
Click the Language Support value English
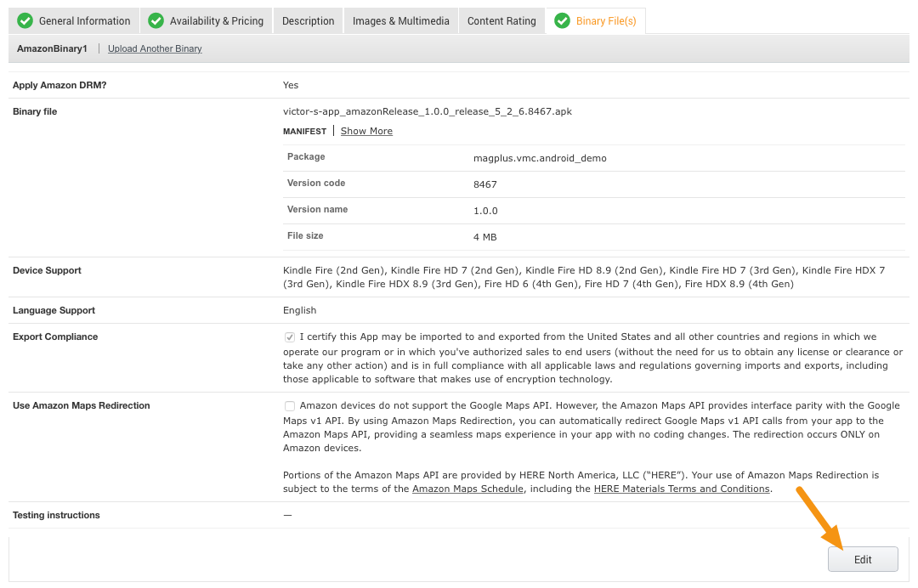tap(299, 310)
